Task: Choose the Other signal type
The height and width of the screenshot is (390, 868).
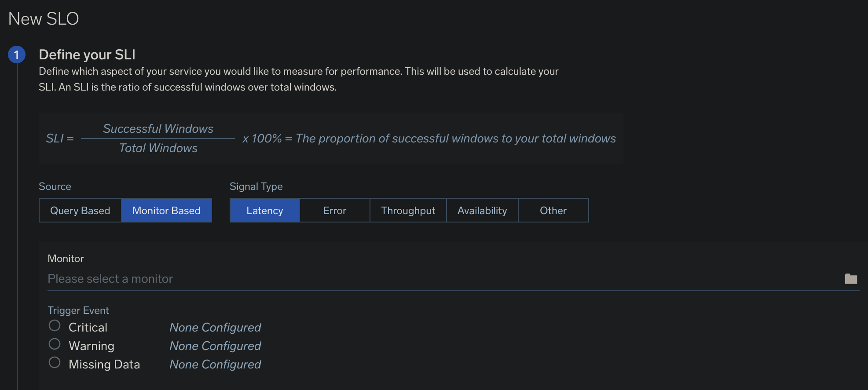Action: [553, 211]
